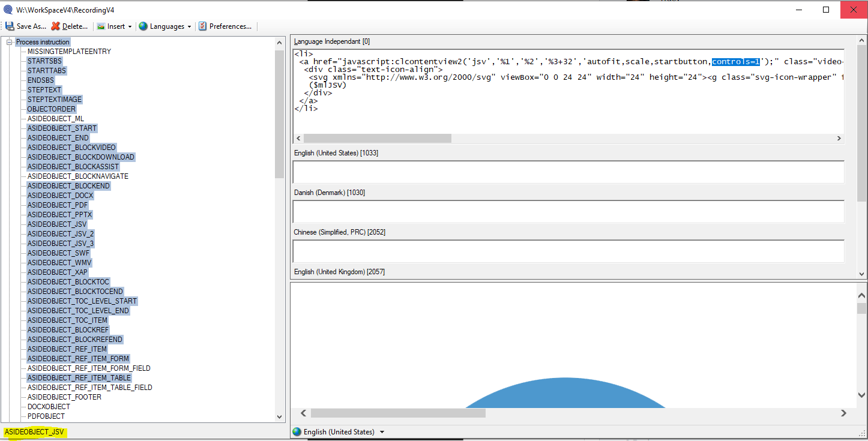
Task: Select STEPTEXTIMAGE tree item
Action: tap(55, 100)
